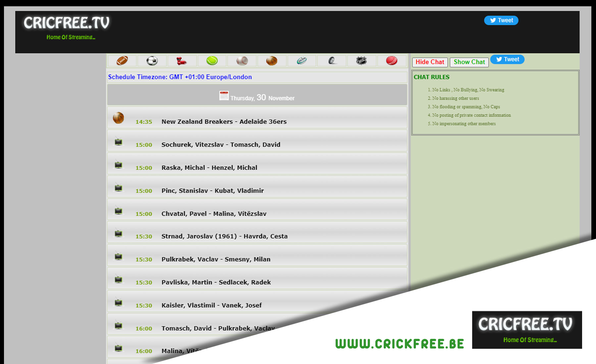596x364 pixels.
Task: Open the motorsport tire category
Action: 332,61
